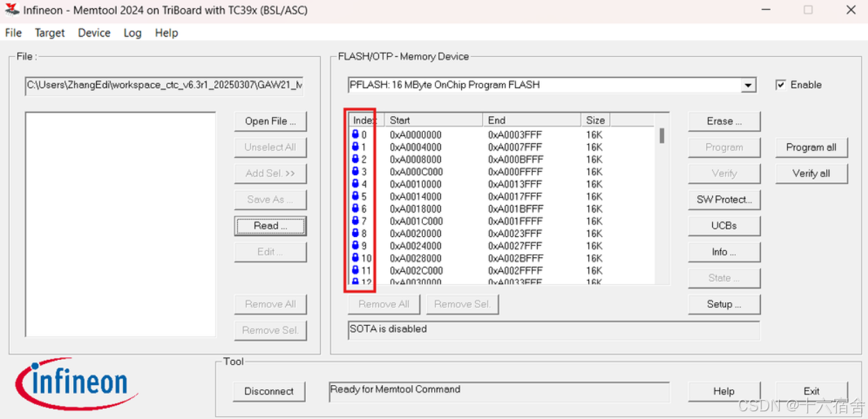868x419 pixels.
Task: Select start address 0xA0014000
Action: pos(416,197)
